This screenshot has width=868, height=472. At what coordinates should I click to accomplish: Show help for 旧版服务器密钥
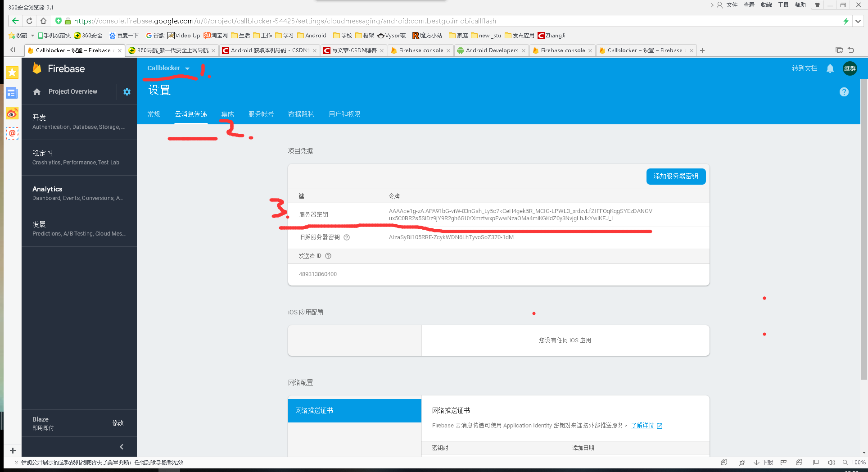coord(347,237)
